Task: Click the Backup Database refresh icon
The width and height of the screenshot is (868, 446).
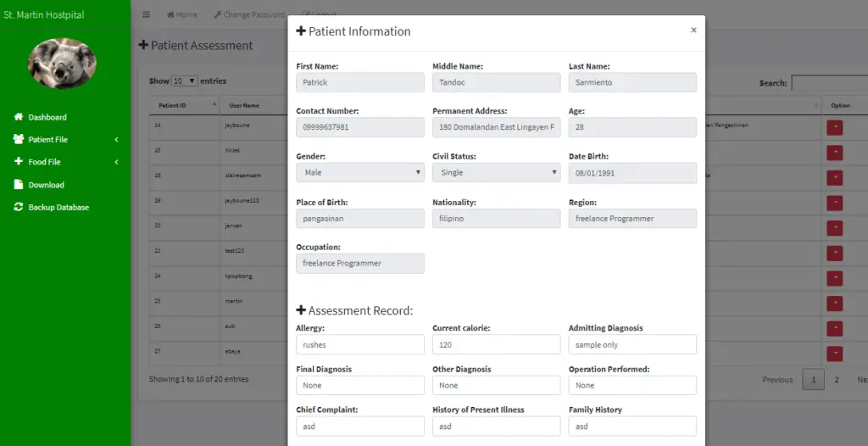Action: pyautogui.click(x=19, y=207)
